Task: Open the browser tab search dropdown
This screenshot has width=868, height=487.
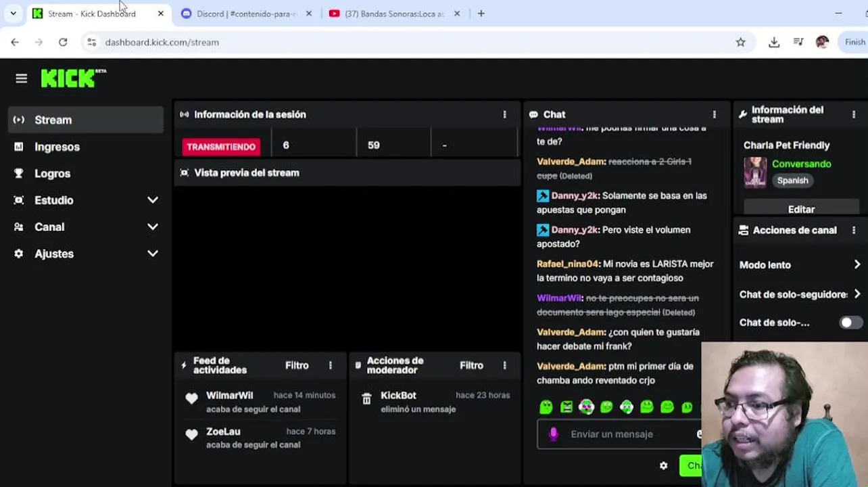Action: click(13, 14)
